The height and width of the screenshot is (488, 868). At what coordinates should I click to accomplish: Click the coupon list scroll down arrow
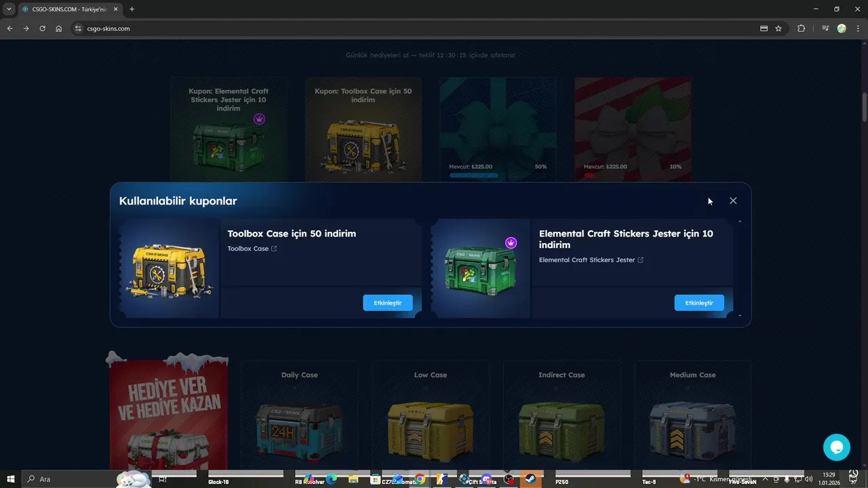[740, 315]
